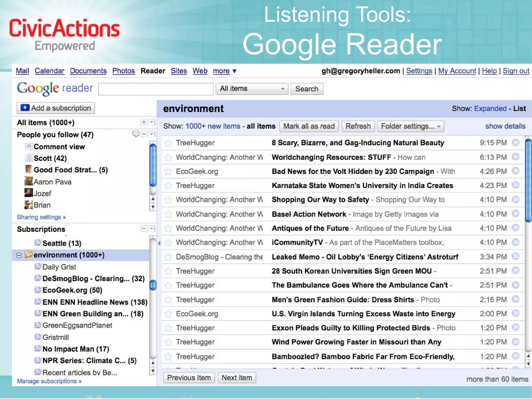The width and height of the screenshot is (532, 399).
Task: Star the Worldchanging Resources: STUFF item
Action: pyautogui.click(x=168, y=157)
